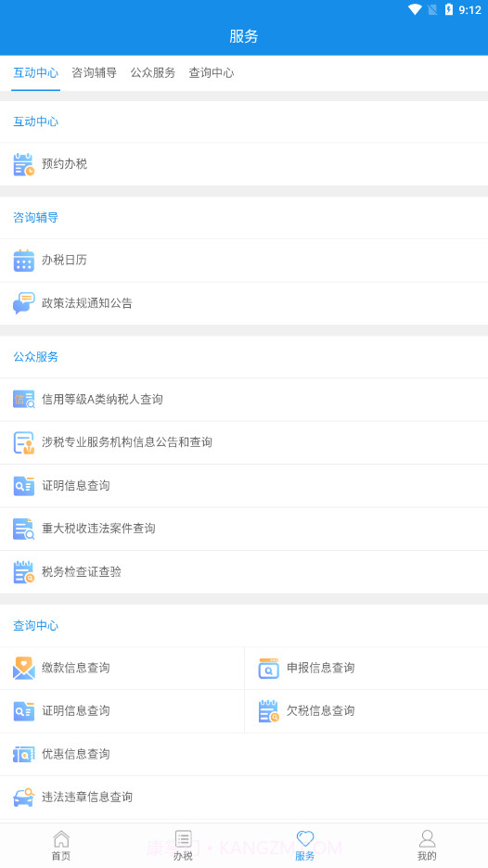Tap the 申报信息查询 search window icon
The width and height of the screenshot is (488, 868).
pos(269,669)
